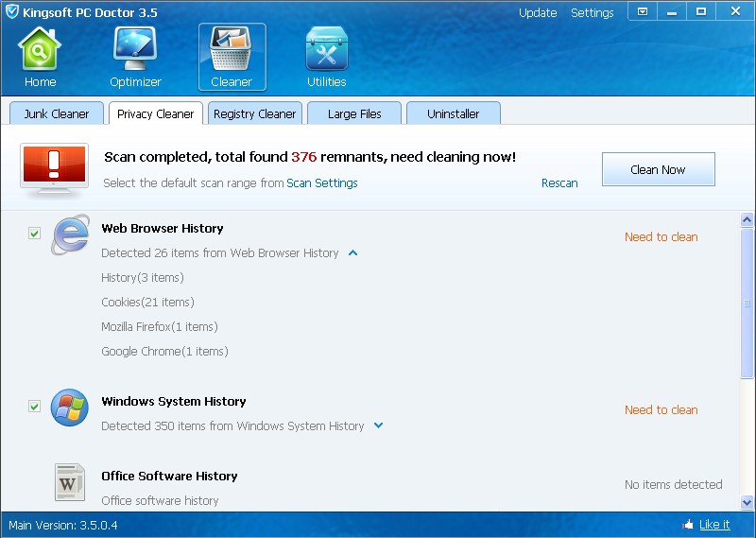
Task: Click the Main Version: 3.5.0.4 status text
Action: point(63,525)
